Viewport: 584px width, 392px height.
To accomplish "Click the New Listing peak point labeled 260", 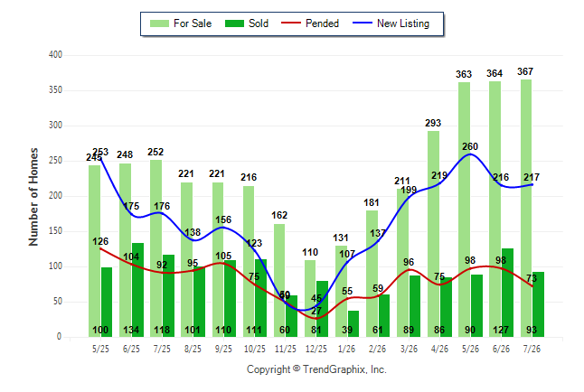I will [x=470, y=154].
